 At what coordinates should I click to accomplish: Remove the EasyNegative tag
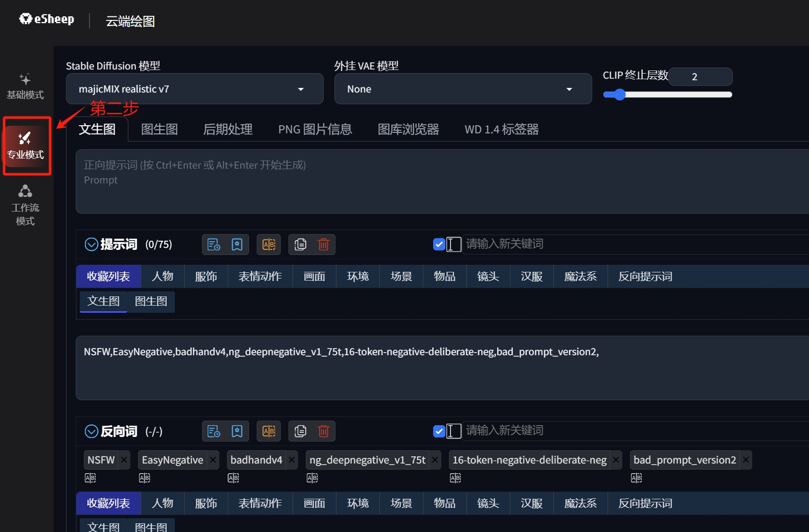(x=213, y=460)
